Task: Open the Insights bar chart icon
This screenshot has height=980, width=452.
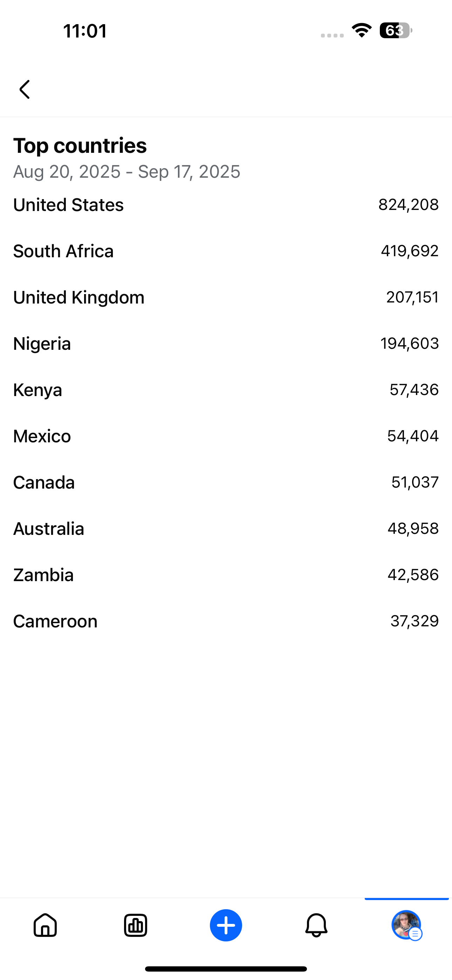Action: click(x=136, y=925)
